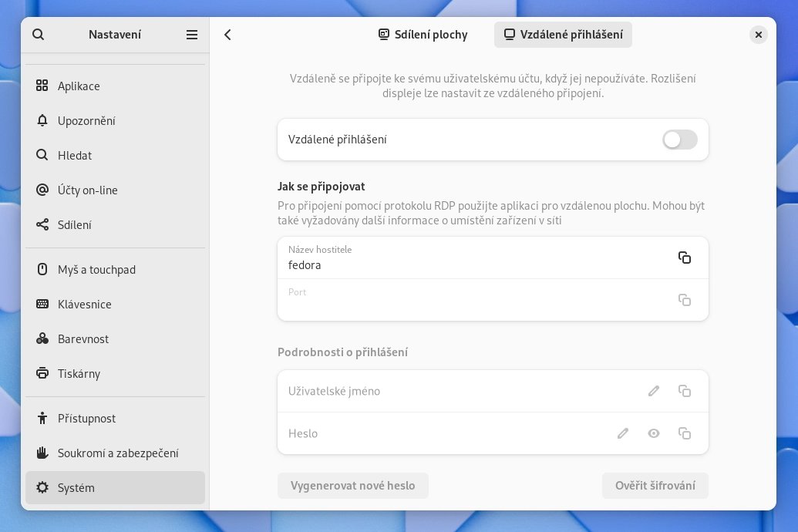Click the Název hostitele fedora field
Image resolution: width=798 pixels, height=532 pixels.
point(493,258)
